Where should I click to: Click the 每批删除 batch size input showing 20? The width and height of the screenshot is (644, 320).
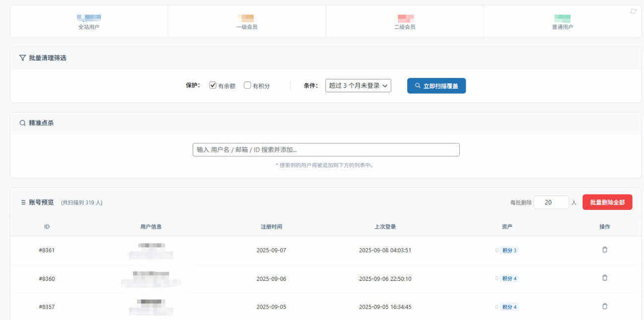tap(551, 202)
